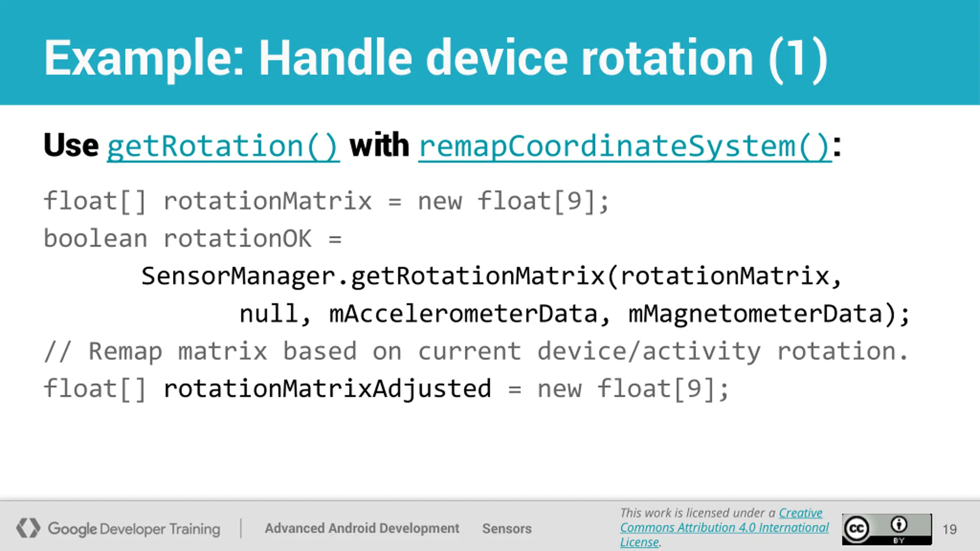
Task: Click the 'Google Developer Training' text
Action: click(134, 529)
